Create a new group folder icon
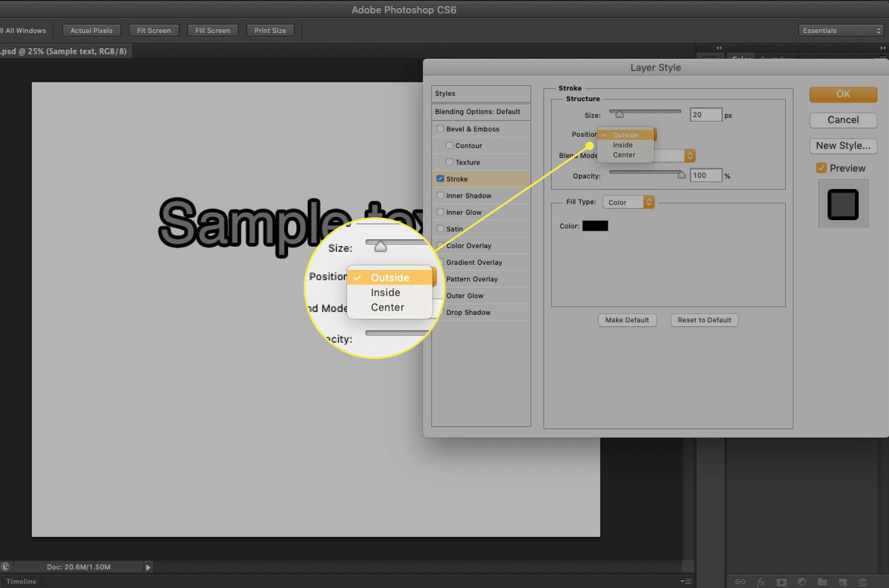The image size is (889, 588). click(822, 582)
